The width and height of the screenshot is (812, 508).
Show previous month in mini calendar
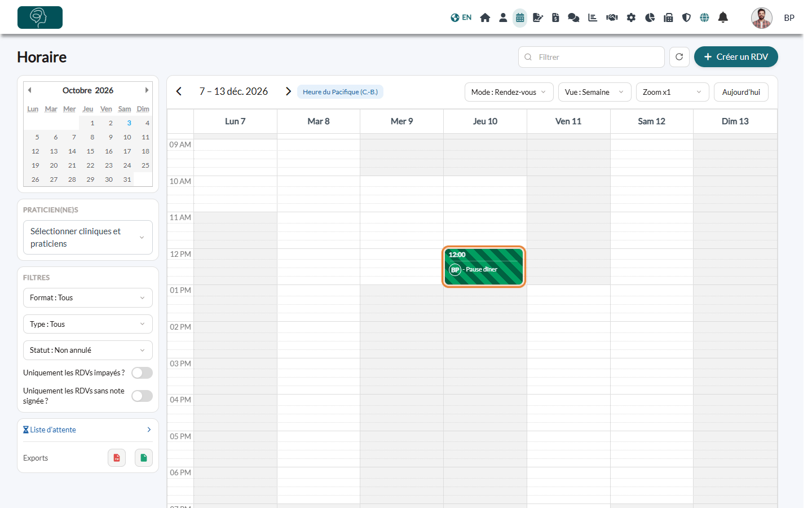point(30,90)
